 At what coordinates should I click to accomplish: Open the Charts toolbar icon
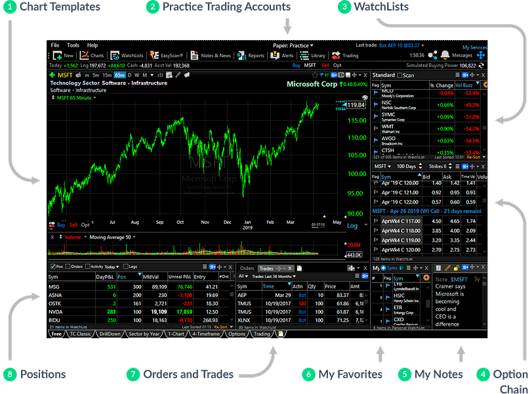pos(91,56)
